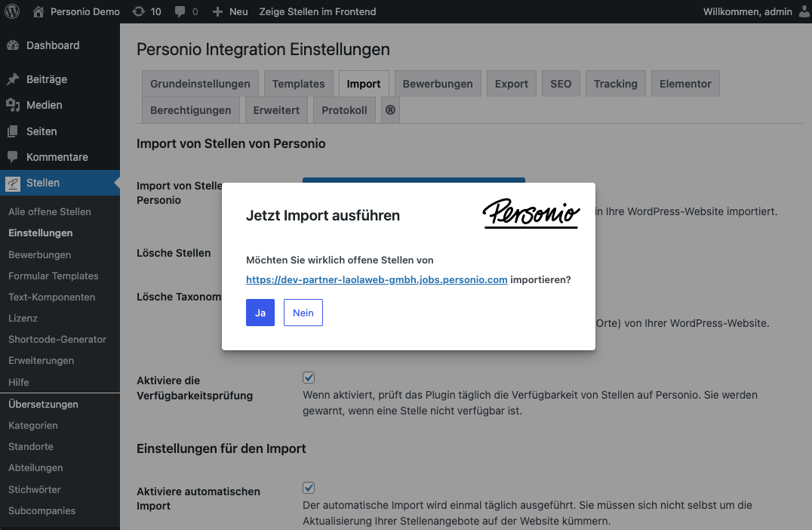Open the Bewerbungen settings tab
This screenshot has width=812, height=530.
coord(438,83)
